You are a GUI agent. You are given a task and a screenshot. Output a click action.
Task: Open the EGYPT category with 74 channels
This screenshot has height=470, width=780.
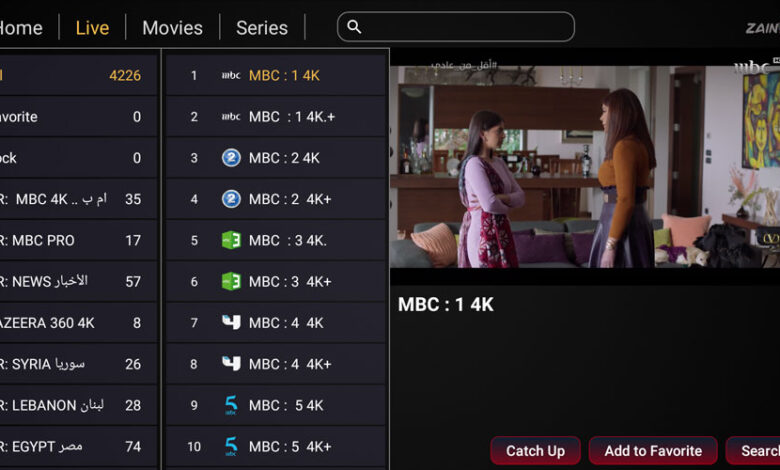79,447
